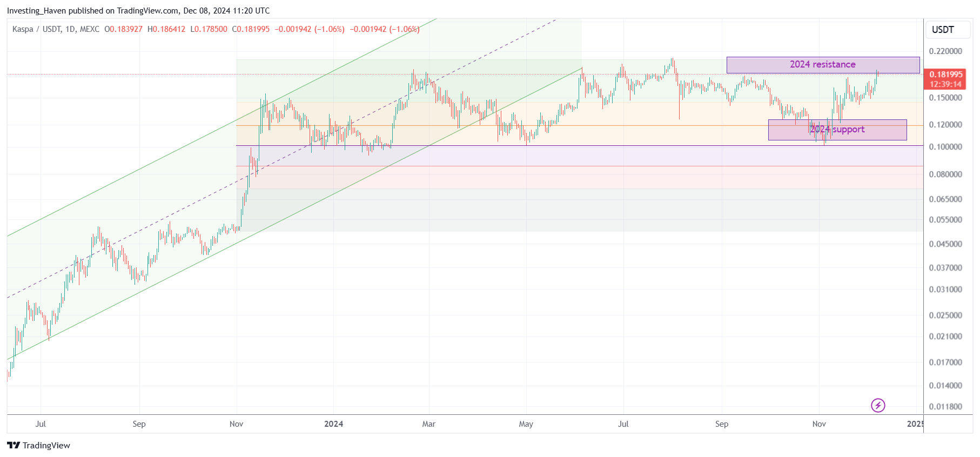This screenshot has height=457, width=980.
Task: Click the 2024 label on time axis
Action: 333,424
